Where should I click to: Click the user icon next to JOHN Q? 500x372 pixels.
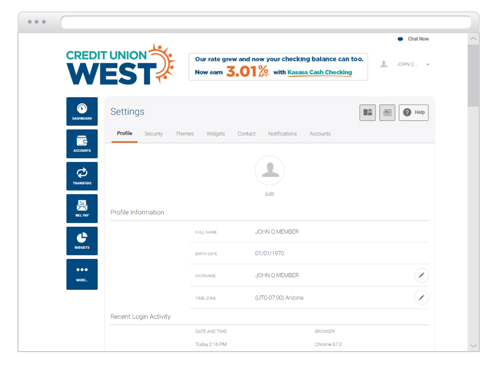pos(384,64)
